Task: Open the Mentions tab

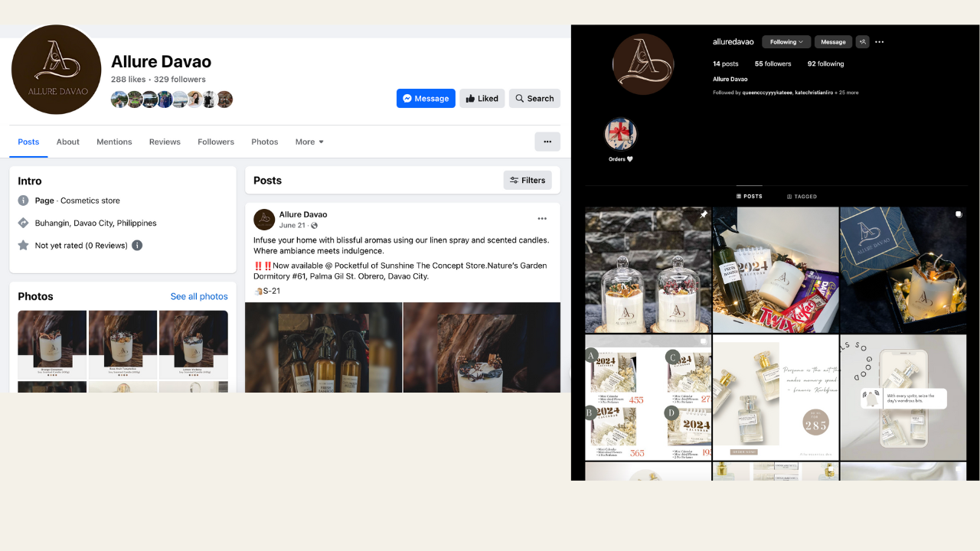Action: click(114, 142)
